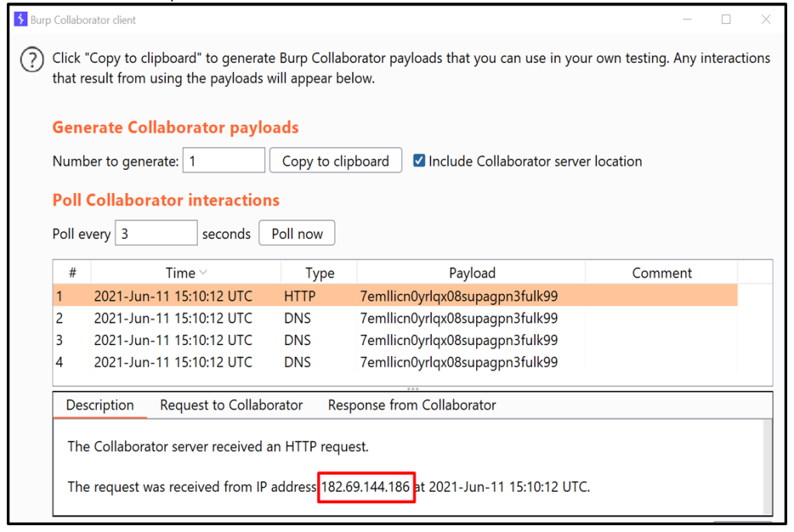
Task: Maximize the Burp Collaborator client window
Action: 726,19
